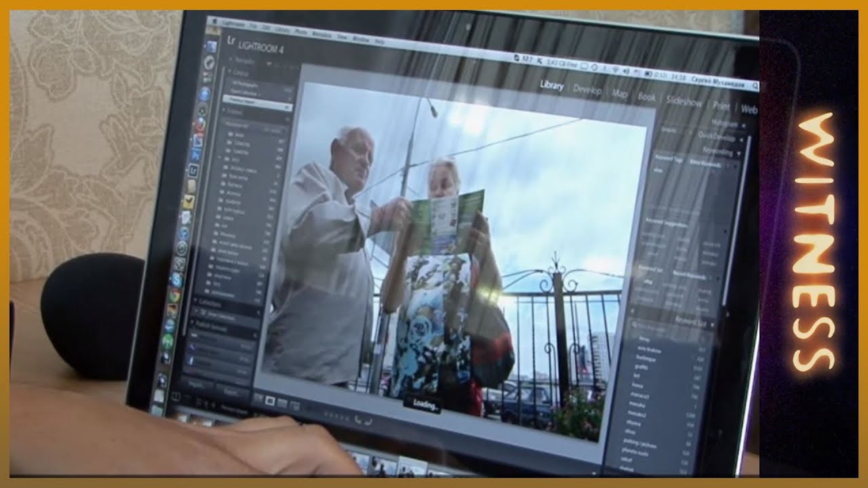The width and height of the screenshot is (868, 488).
Task: Switch to the Develop module
Action: [587, 90]
